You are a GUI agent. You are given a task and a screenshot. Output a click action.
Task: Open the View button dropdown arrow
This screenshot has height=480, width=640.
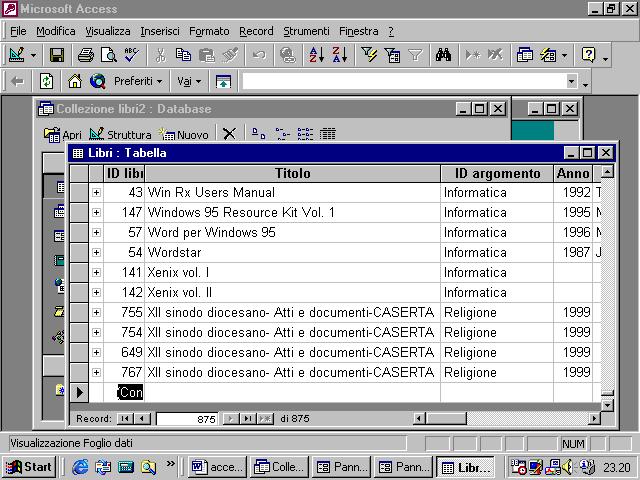[x=33, y=55]
